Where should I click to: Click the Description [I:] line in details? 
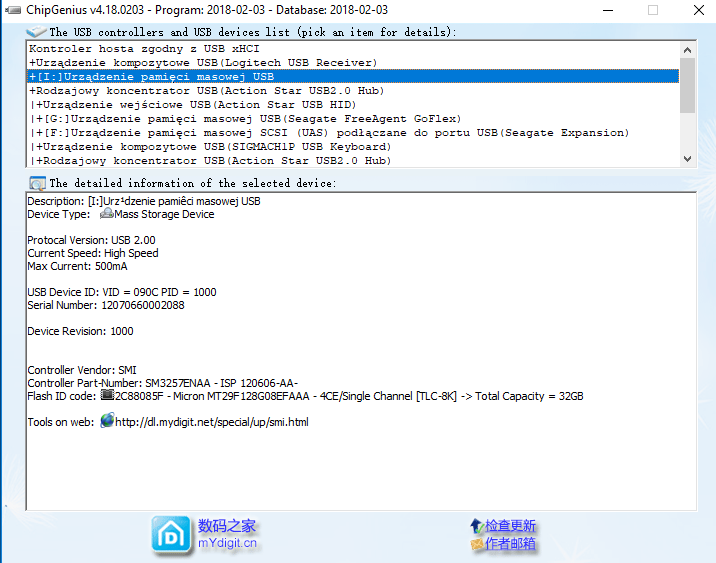(x=144, y=201)
